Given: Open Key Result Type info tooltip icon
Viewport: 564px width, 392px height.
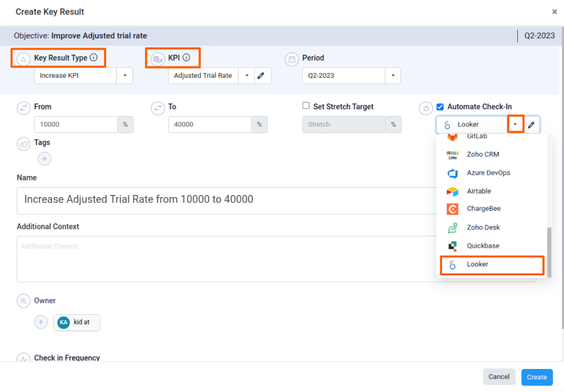Looking at the screenshot, I should pyautogui.click(x=94, y=57).
